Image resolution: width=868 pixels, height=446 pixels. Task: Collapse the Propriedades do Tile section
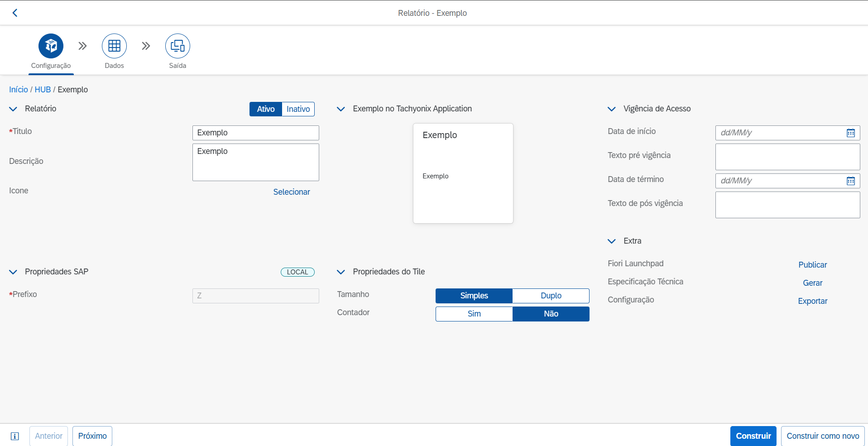tap(341, 272)
